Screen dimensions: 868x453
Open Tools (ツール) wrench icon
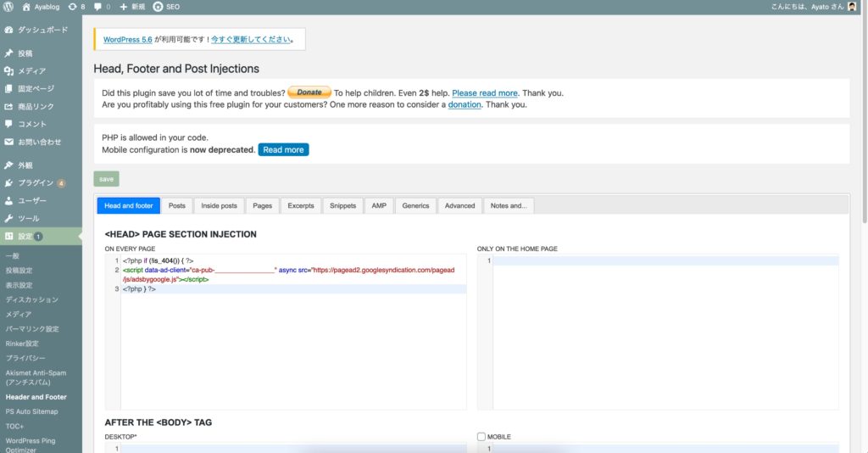[x=8, y=218]
